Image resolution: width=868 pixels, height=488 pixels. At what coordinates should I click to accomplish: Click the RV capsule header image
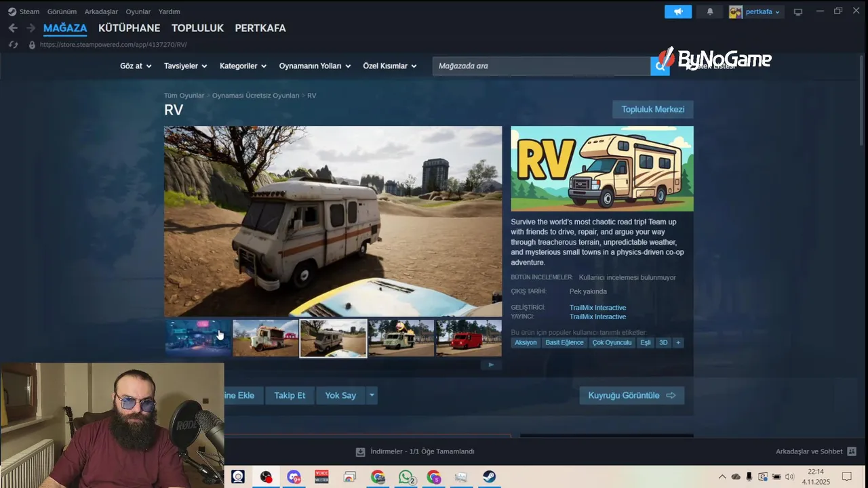tap(602, 169)
